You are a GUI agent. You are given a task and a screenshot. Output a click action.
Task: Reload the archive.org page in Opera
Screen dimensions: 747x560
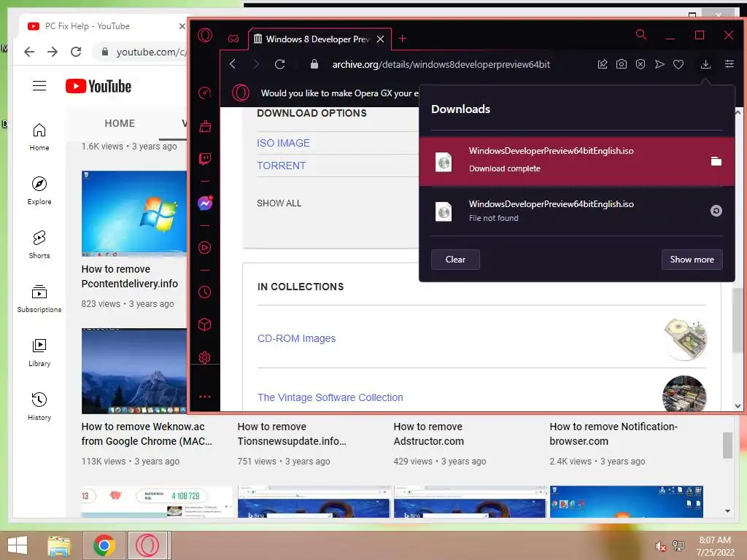coord(279,64)
